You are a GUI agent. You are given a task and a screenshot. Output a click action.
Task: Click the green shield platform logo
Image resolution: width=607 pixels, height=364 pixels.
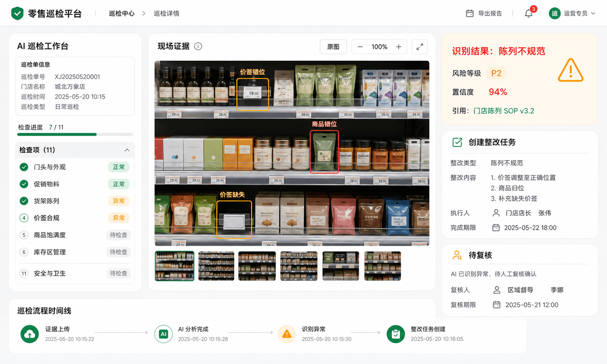click(x=17, y=13)
